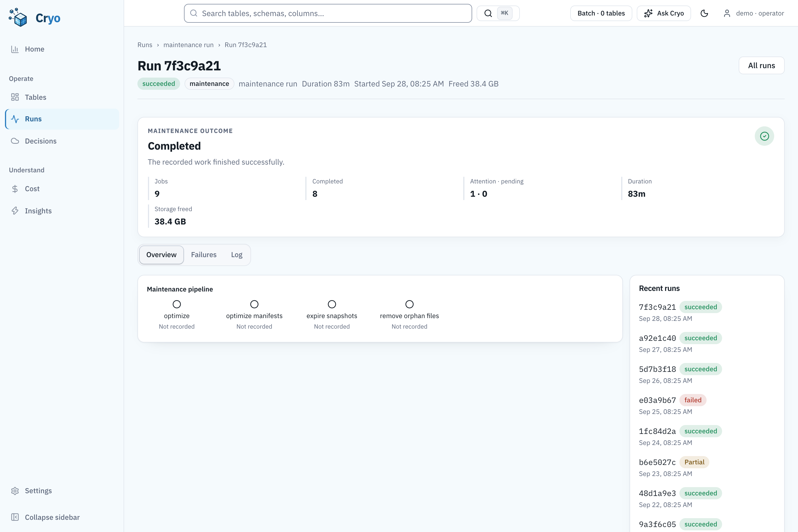Click the failed badge for e03a9b67

point(693,400)
